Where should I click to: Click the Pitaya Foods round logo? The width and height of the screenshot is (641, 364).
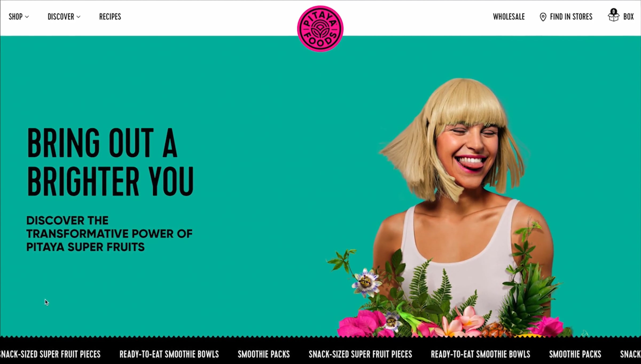point(320,29)
